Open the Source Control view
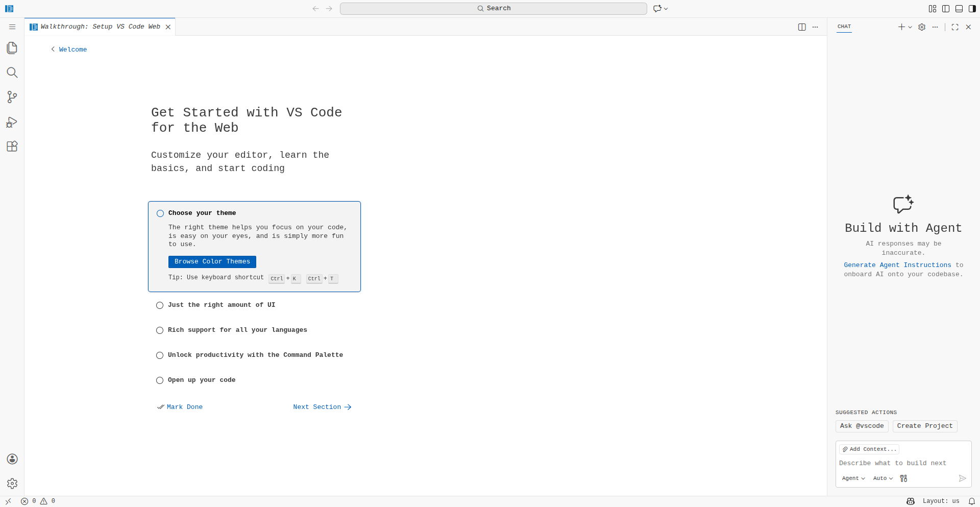Image resolution: width=980 pixels, height=507 pixels. pos(12,97)
